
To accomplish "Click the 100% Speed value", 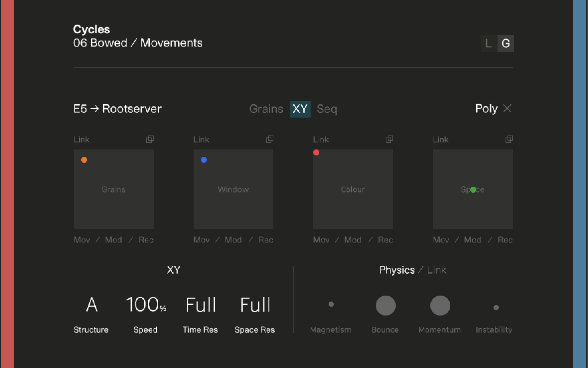I will [x=146, y=305].
